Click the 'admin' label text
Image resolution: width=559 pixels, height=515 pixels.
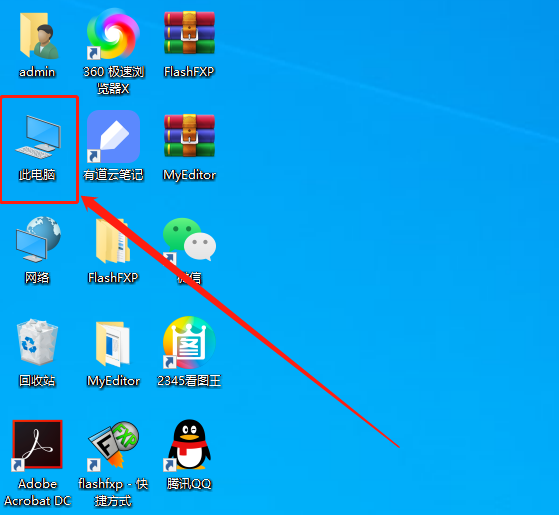[37, 72]
